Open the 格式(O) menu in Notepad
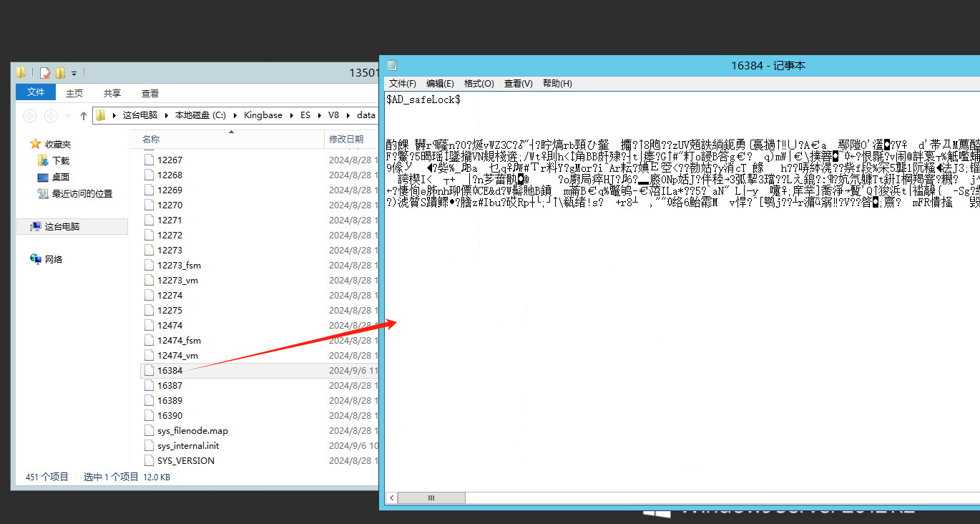The height and width of the screenshot is (524, 980). pos(479,84)
